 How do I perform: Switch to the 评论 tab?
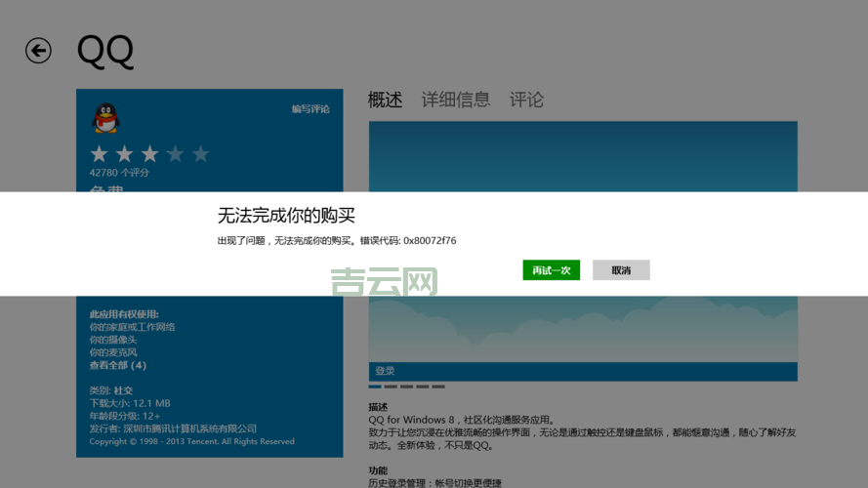click(526, 101)
